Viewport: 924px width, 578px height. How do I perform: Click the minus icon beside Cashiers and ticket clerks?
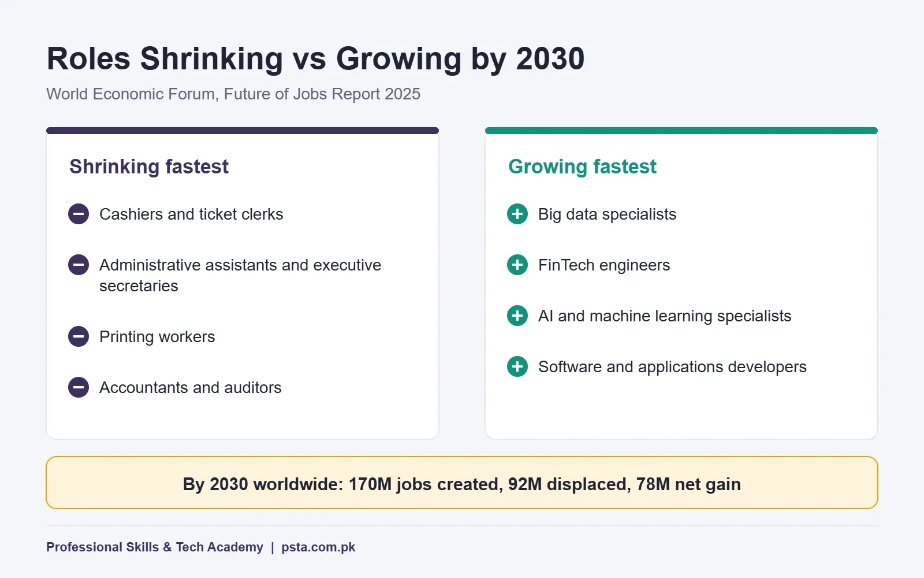click(x=79, y=214)
